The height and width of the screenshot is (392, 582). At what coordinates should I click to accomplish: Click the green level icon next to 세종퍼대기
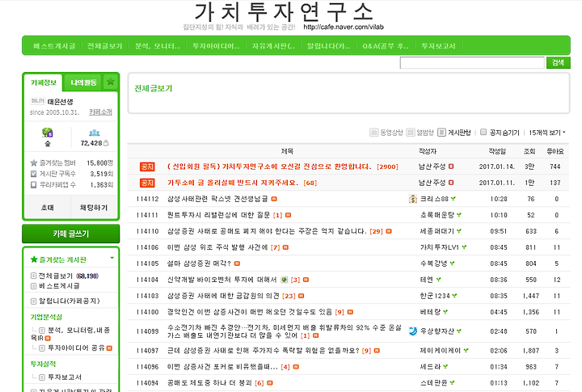pyautogui.click(x=459, y=231)
